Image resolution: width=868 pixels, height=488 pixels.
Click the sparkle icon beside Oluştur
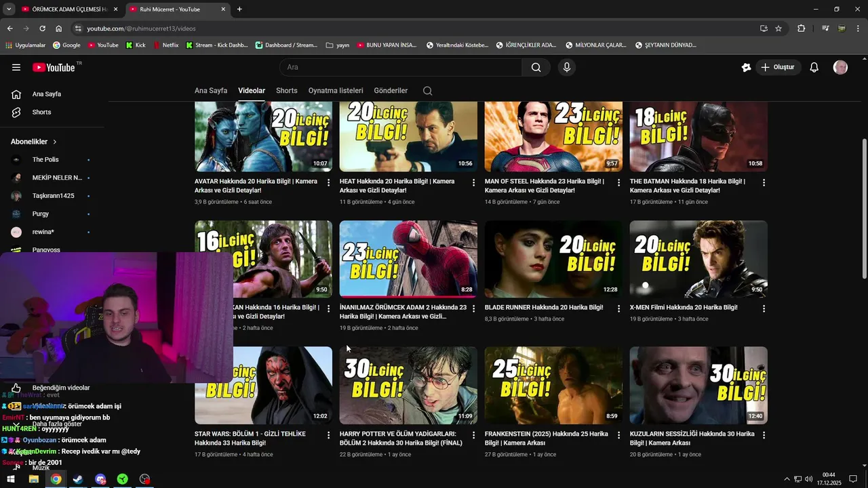[x=746, y=67]
